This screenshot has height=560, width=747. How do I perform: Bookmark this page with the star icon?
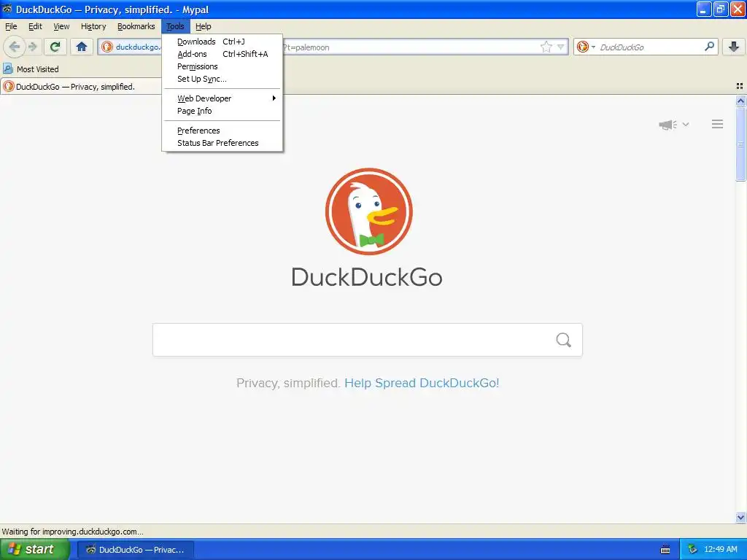click(x=546, y=47)
